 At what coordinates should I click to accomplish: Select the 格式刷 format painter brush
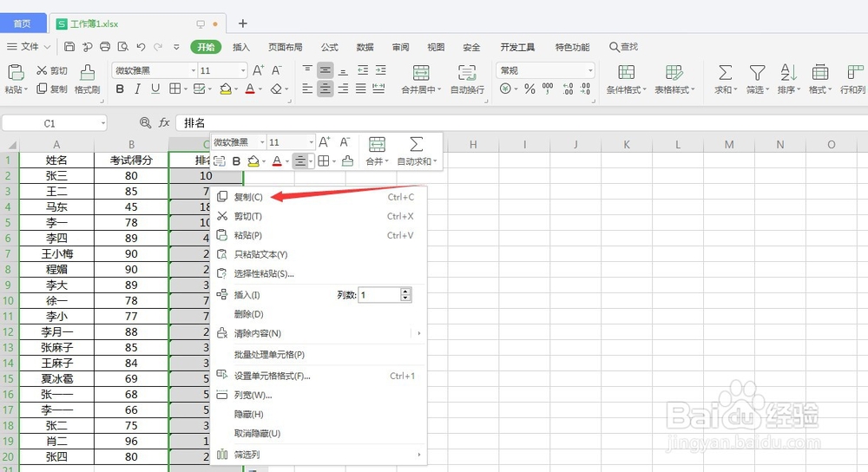(88, 73)
